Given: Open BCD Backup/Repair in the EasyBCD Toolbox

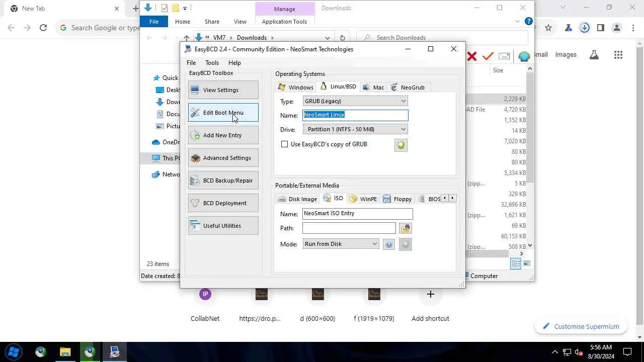Looking at the screenshot, I should tap(223, 180).
